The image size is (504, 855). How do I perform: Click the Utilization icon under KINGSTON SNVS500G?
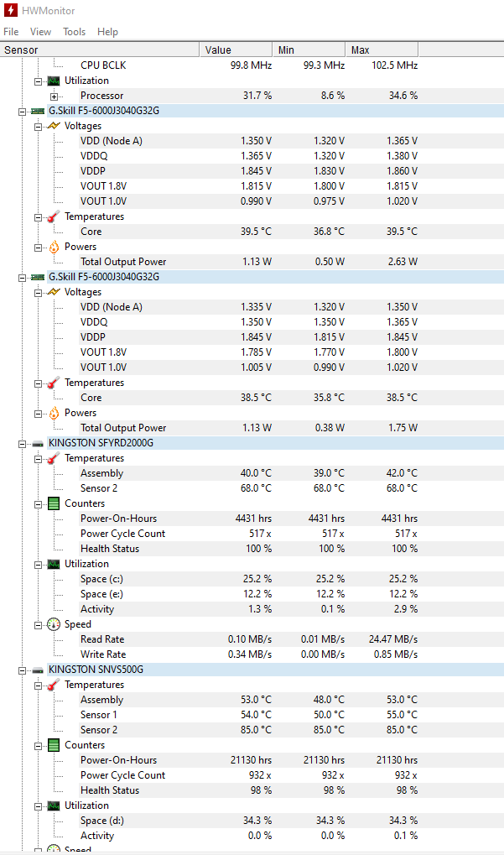coord(54,805)
